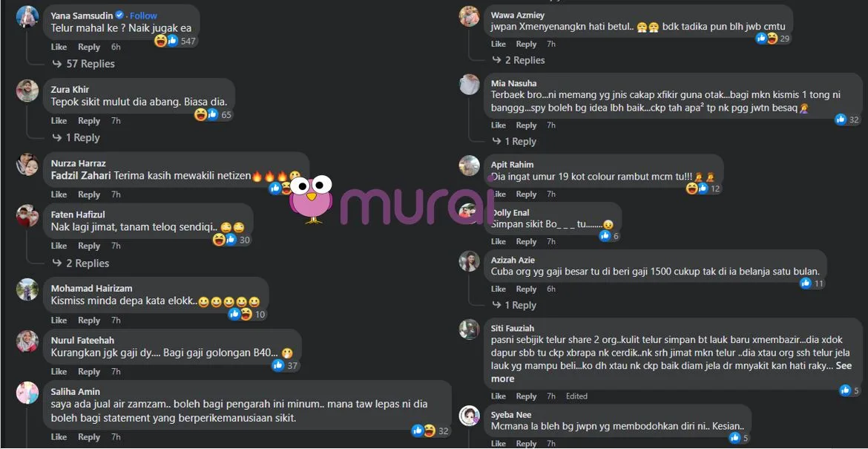Viewport: 868px width, 449px height.
Task: View like count on Mia Nasuha's comment
Action: click(x=847, y=119)
